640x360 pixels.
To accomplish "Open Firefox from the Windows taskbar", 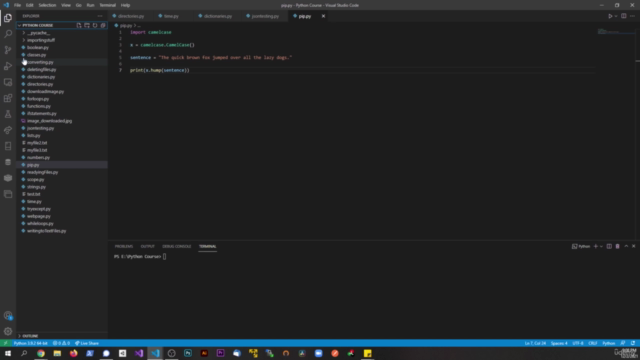I will (73, 353).
